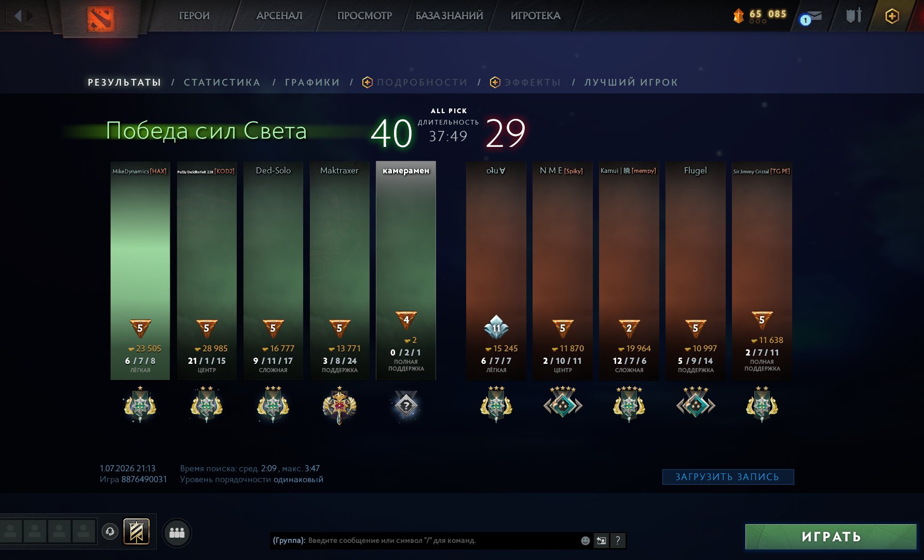Click the chat help question mark icon

point(618,540)
